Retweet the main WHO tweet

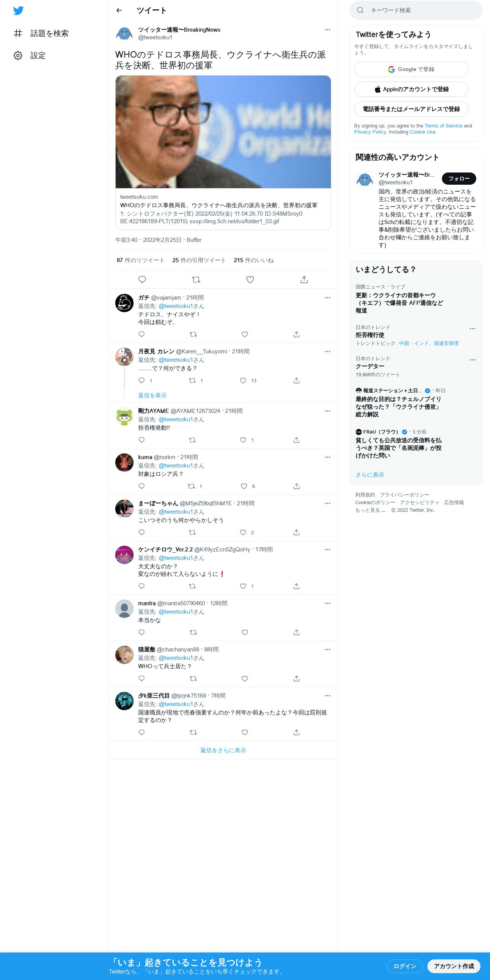pos(196,279)
